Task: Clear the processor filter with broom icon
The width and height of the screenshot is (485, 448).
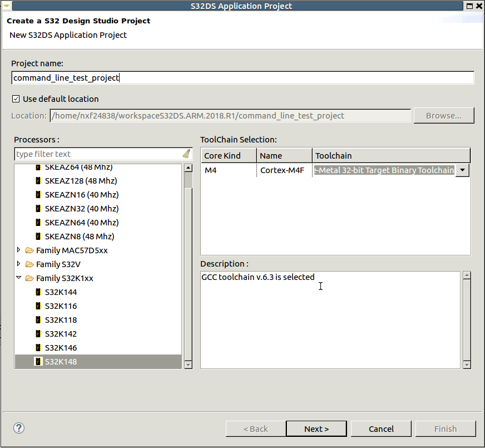Action: [x=186, y=154]
